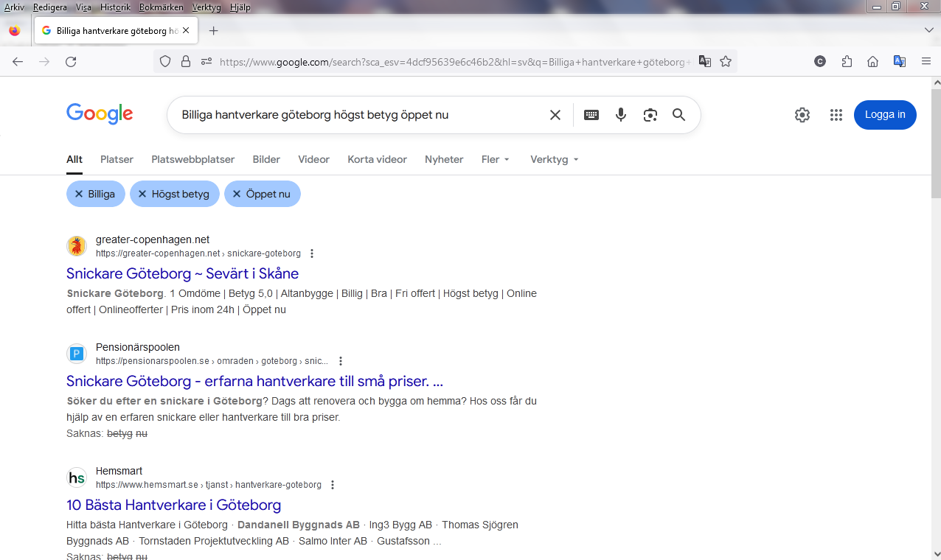941x560 pixels.
Task: Click the Logga in button
Action: pos(885,115)
